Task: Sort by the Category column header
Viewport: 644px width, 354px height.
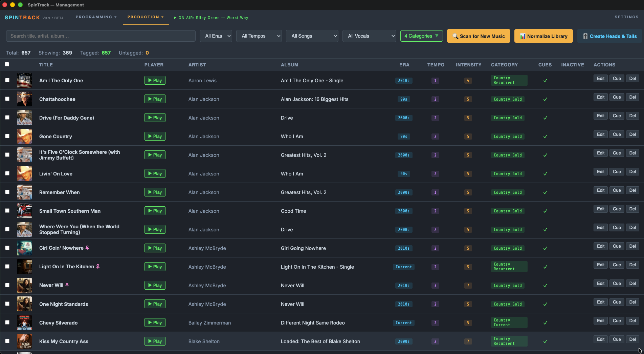Action: point(504,65)
